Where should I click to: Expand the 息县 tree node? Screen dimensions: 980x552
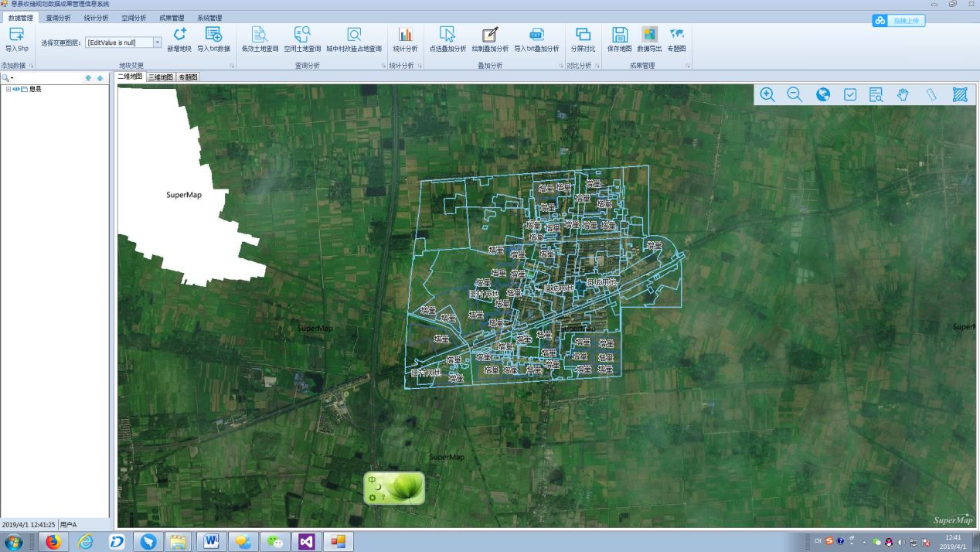8,89
